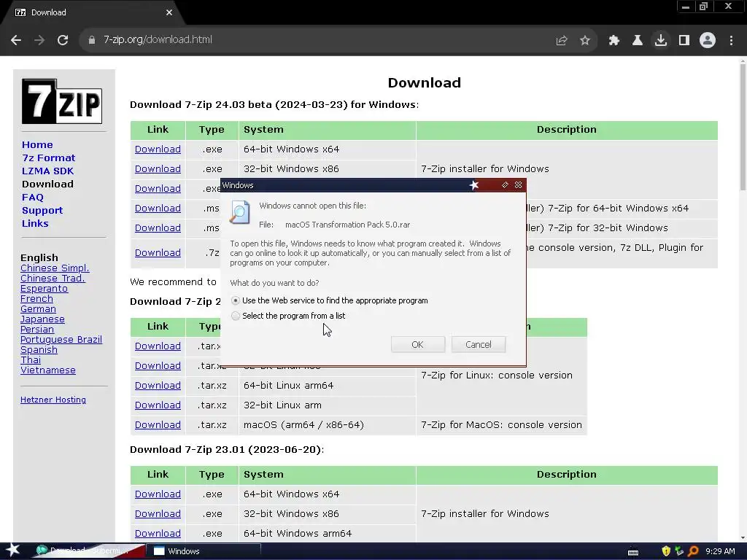Open the profile avatar menu
Screen dimensions: 747x560
tap(708, 41)
